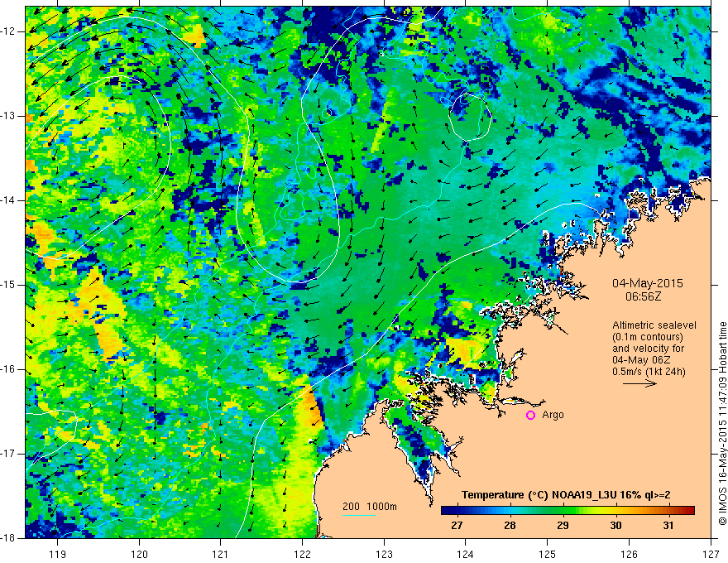Click longitude label 123 on bottom axis

(384, 554)
